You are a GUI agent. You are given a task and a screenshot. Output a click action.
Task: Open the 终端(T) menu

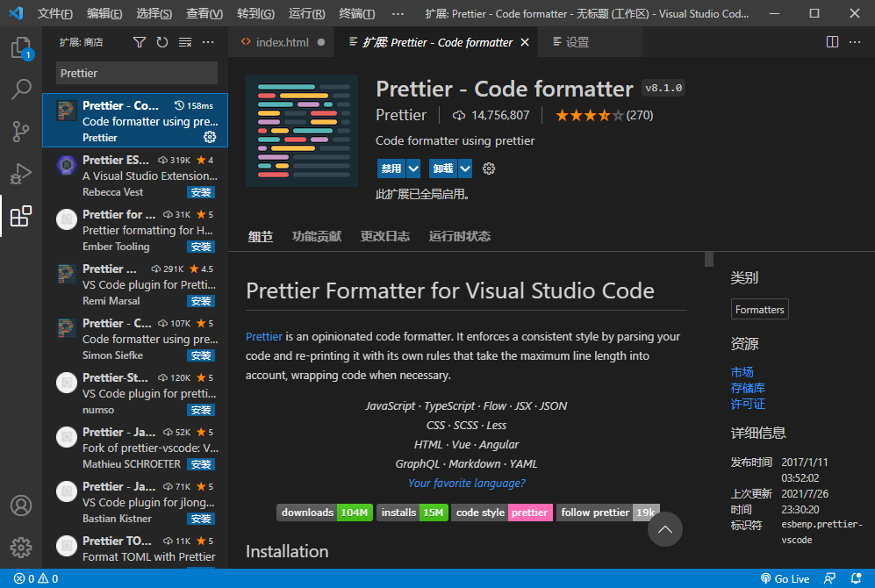[356, 13]
